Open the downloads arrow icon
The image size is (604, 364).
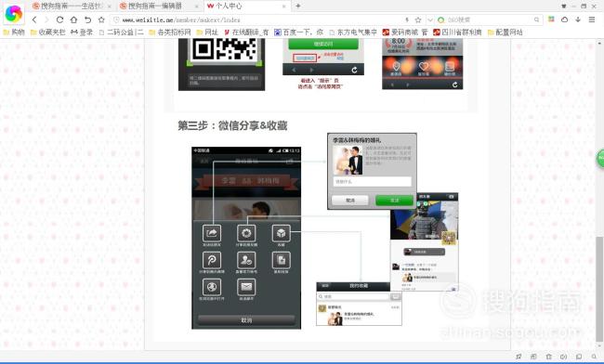(578, 19)
